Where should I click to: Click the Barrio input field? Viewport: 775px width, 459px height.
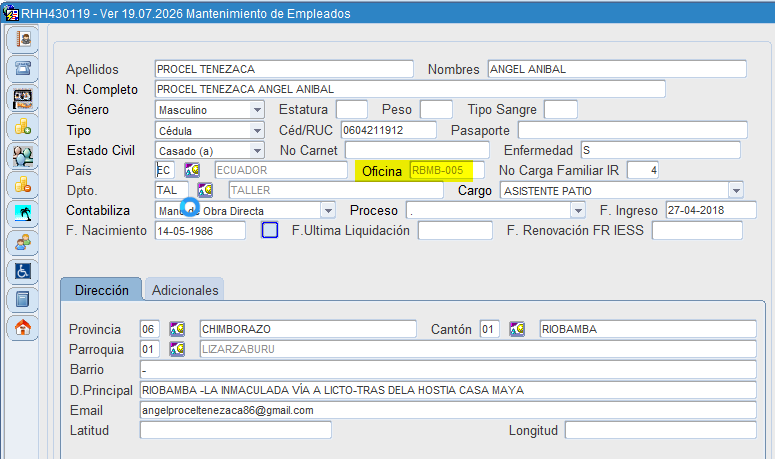coord(448,370)
